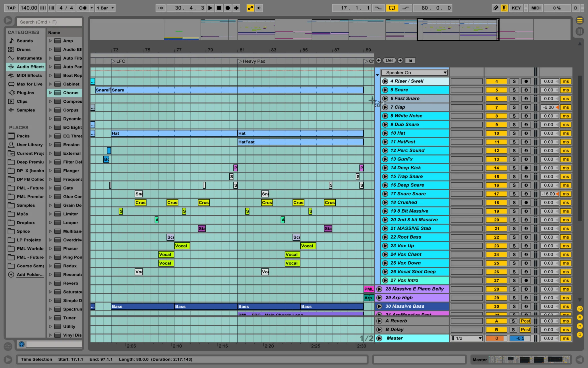This screenshot has height=368, width=588.
Task: Show Session view bars icon
Action: point(580,31)
